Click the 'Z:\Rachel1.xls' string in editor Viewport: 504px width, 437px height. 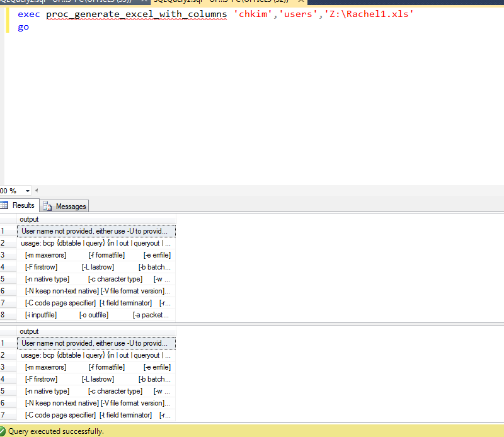coord(369,14)
